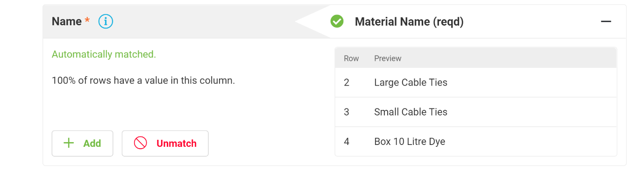Click the Add button

point(82,143)
